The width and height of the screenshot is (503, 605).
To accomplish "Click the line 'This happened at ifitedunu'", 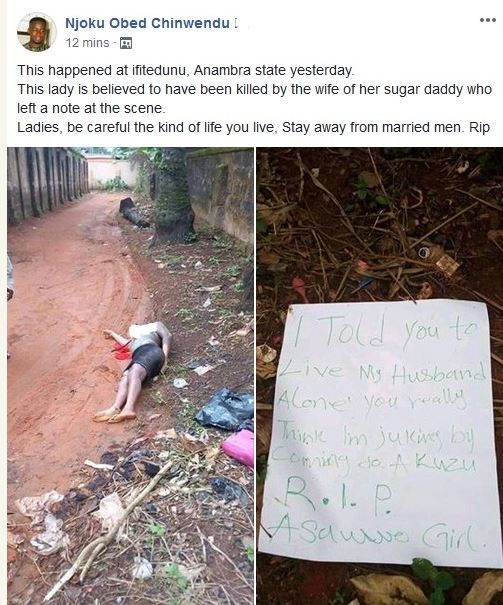I will [186, 70].
